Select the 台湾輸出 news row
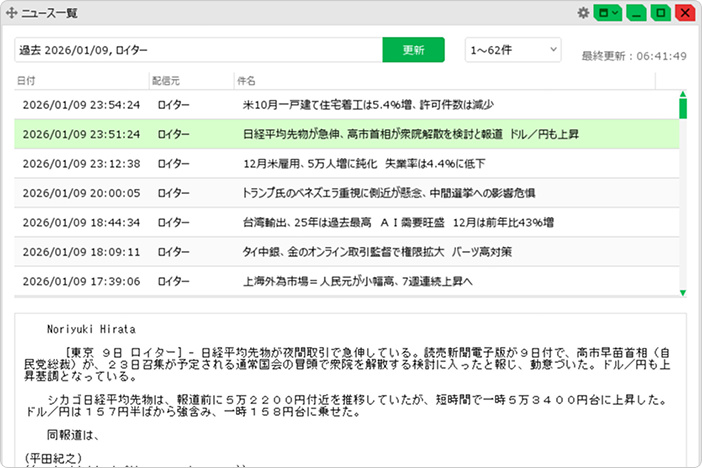Image resolution: width=702 pixels, height=468 pixels. click(347, 223)
